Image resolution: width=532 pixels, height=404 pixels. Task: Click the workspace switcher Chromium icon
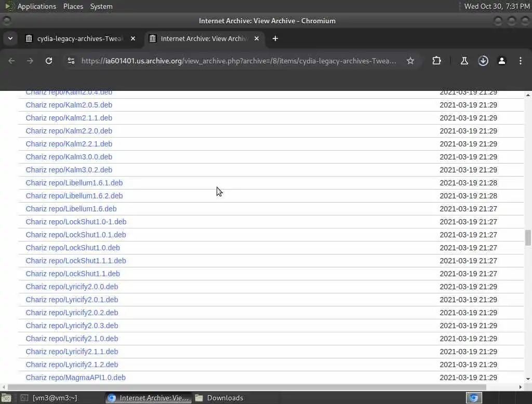(x=474, y=398)
